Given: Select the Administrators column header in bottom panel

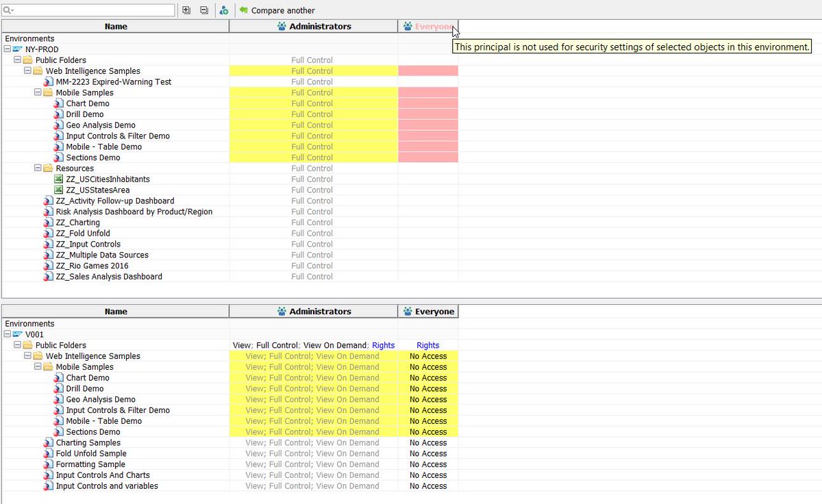Looking at the screenshot, I should [314, 311].
